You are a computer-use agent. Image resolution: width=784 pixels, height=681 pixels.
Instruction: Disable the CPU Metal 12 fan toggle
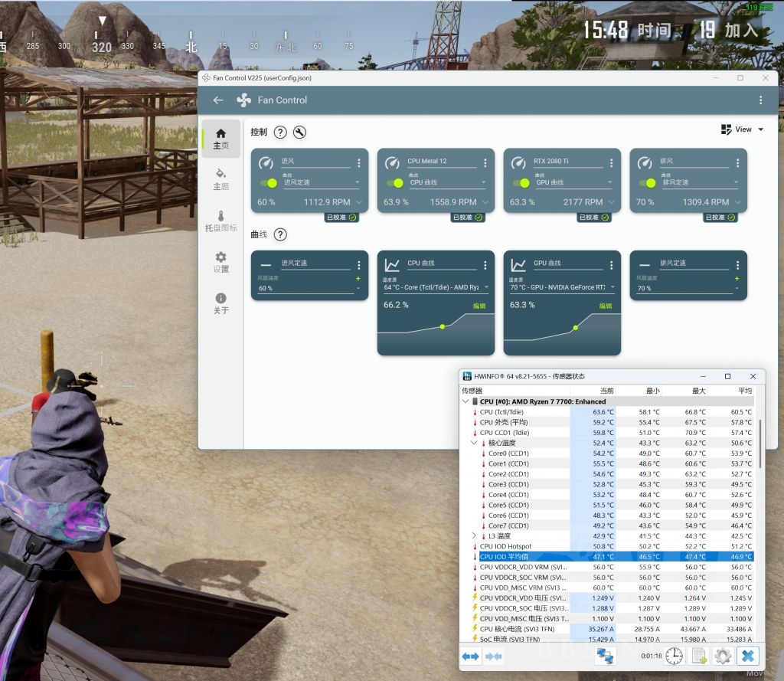click(399, 183)
